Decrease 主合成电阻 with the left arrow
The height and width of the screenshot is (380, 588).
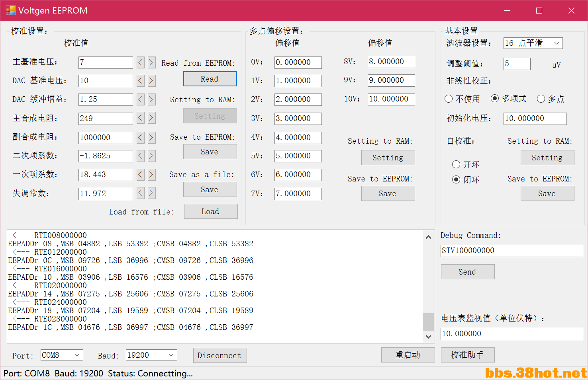pyautogui.click(x=140, y=118)
